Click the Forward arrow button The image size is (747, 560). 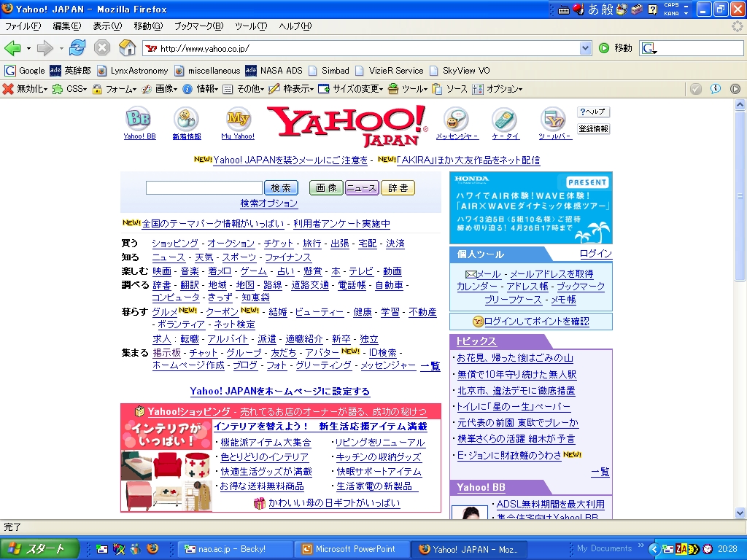click(x=44, y=48)
